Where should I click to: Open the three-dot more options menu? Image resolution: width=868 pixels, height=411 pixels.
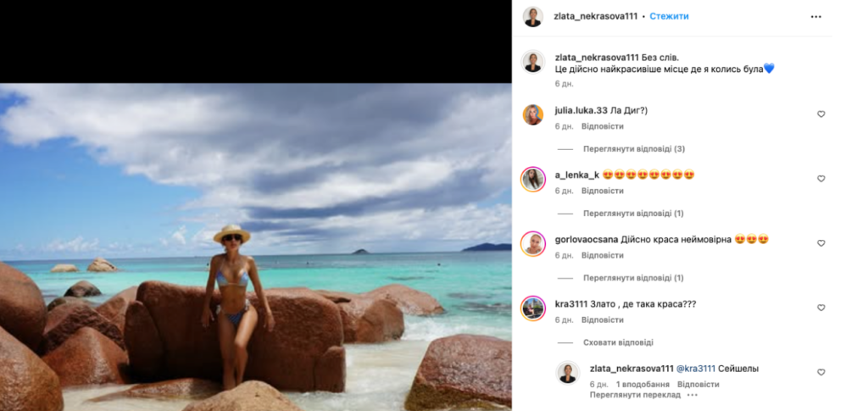coord(816,17)
